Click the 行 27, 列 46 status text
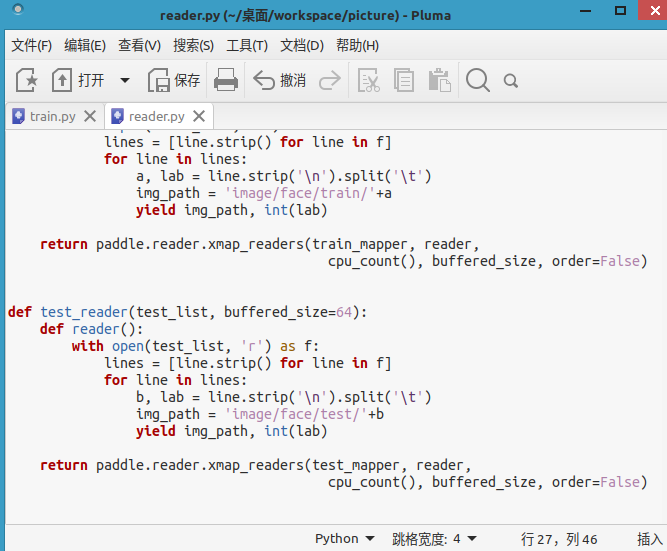Viewport: 667px width, 551px height. (559, 540)
